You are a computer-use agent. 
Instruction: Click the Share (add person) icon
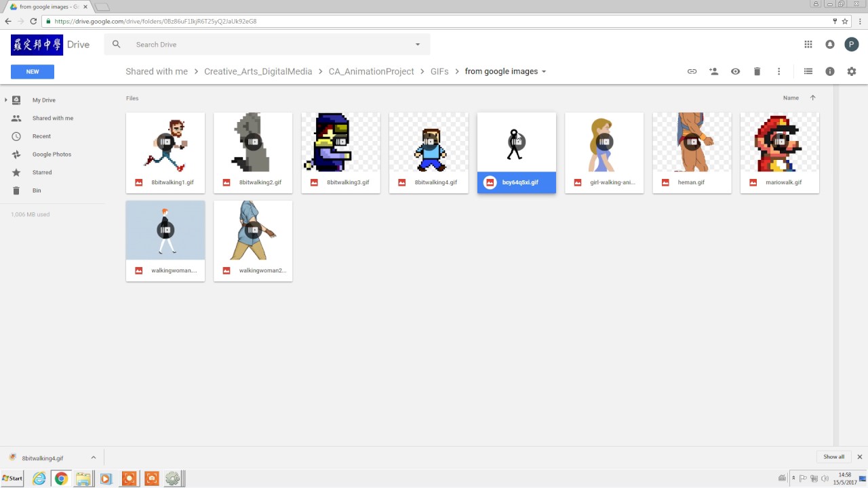click(x=713, y=71)
